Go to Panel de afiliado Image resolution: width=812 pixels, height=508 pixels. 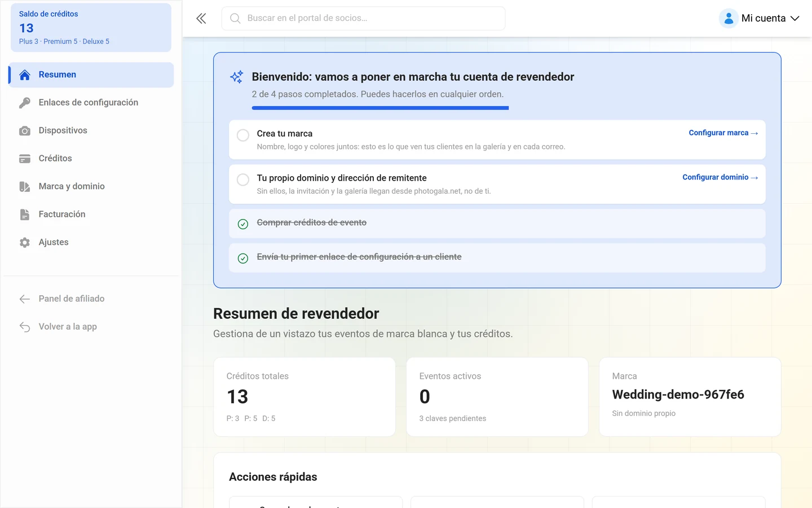[x=91, y=299]
